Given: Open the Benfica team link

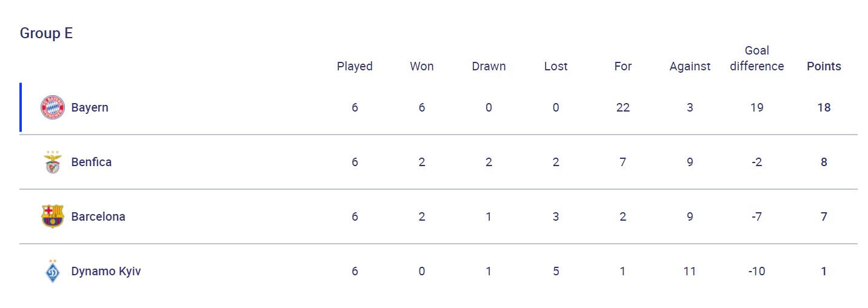Looking at the screenshot, I should point(92,162).
